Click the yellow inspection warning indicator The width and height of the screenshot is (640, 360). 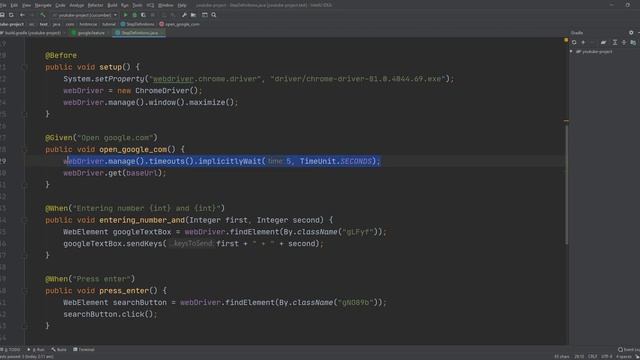(x=566, y=40)
